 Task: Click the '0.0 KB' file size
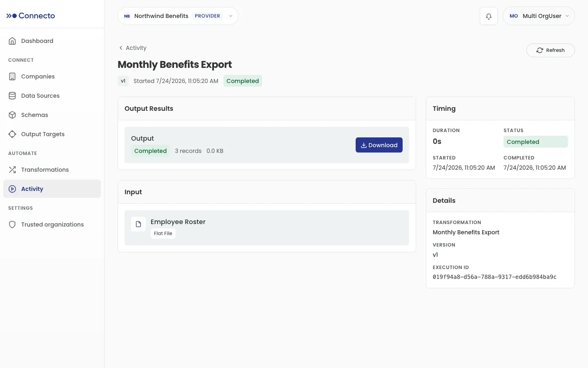215,151
